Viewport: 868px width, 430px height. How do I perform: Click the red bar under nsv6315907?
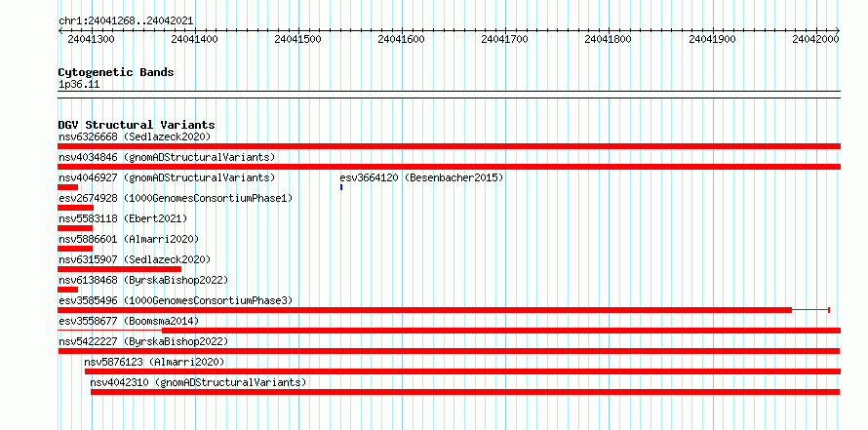(120, 269)
